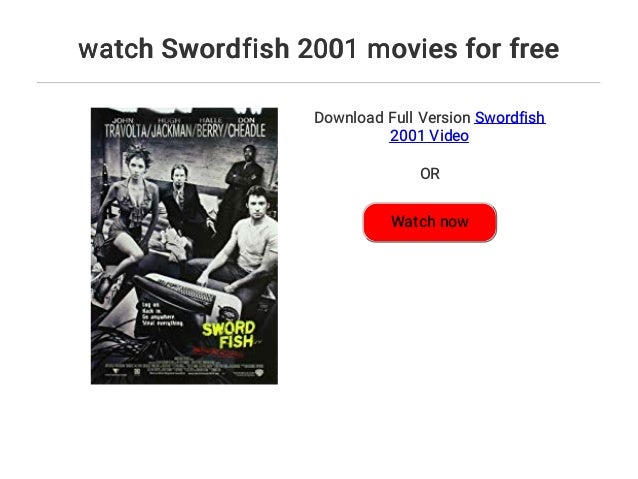Click the studio shield logo at poster bottom right
Screen dimensions: 638x479
coord(260,371)
